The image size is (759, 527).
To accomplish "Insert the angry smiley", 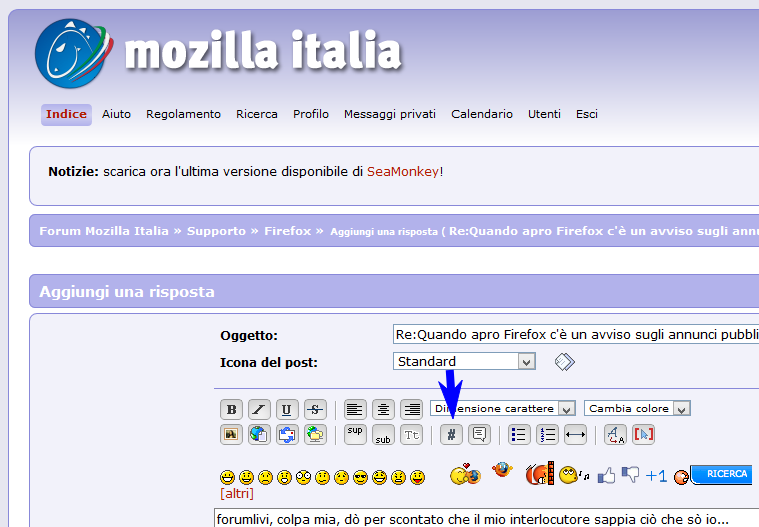I will tap(398, 477).
